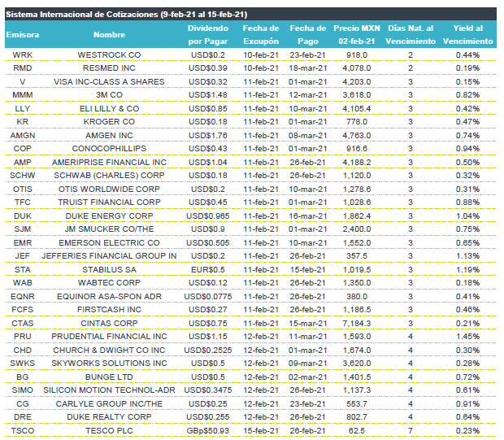Select the yield 0.88% cell
This screenshot has height=440, width=504.
click(x=467, y=203)
